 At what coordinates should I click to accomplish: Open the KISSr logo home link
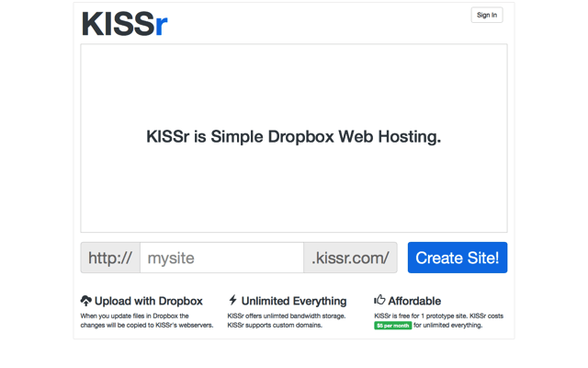[x=124, y=24]
